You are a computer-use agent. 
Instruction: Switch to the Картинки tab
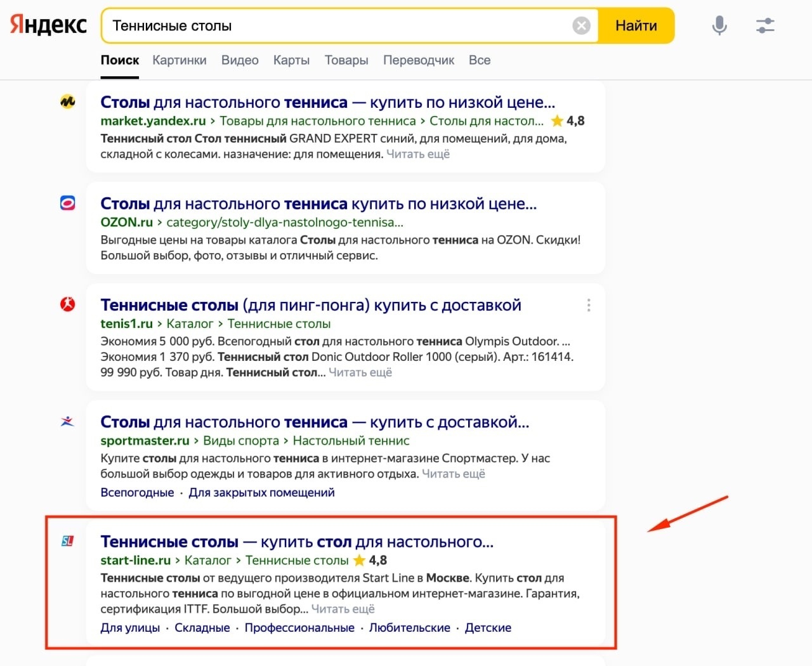[180, 60]
